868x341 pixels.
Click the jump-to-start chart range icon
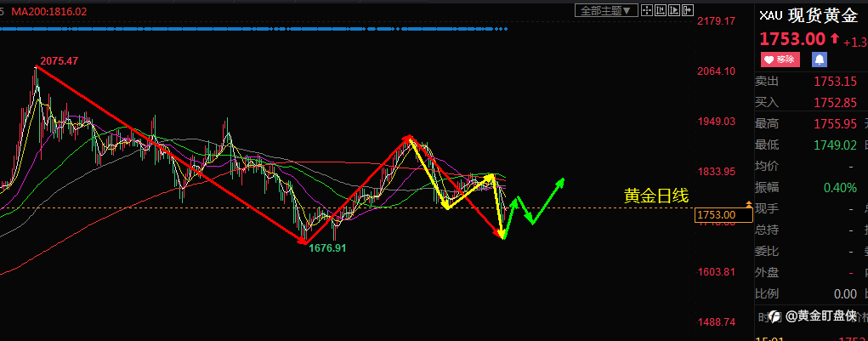click(x=661, y=10)
